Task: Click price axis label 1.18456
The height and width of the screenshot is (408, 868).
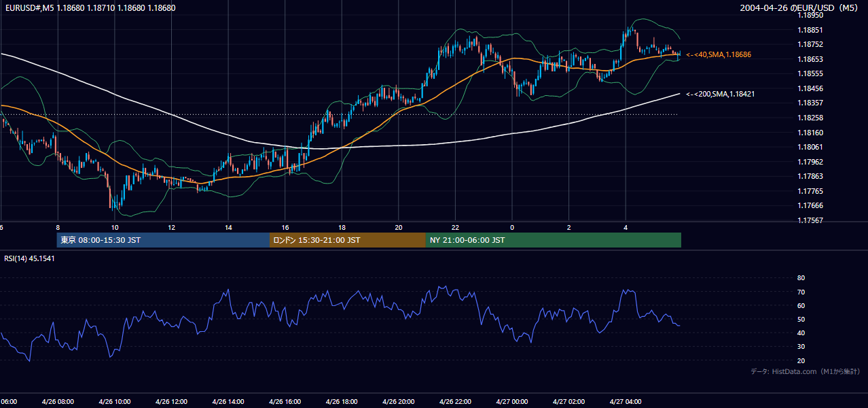Action: (x=810, y=88)
